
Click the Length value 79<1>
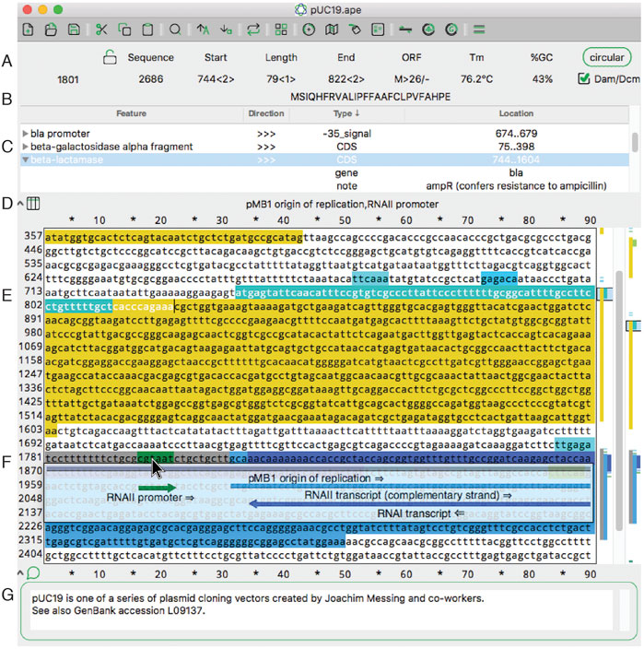(281, 79)
